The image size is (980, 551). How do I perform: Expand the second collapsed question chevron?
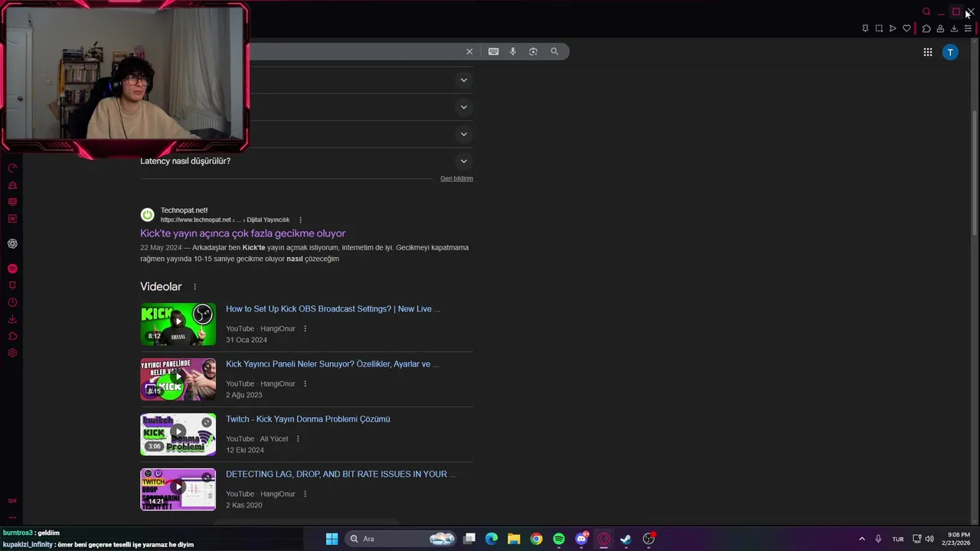pos(463,106)
